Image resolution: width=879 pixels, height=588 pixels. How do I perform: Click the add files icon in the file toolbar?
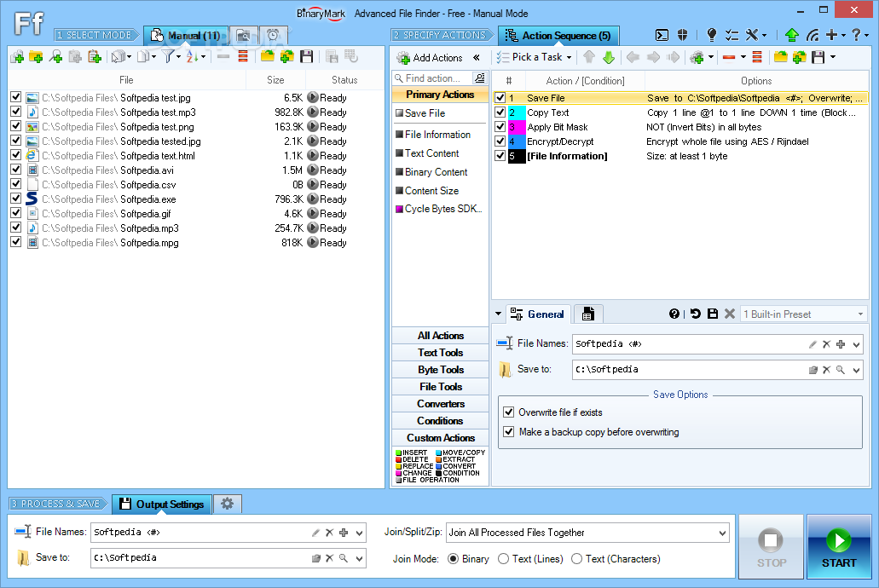click(17, 56)
